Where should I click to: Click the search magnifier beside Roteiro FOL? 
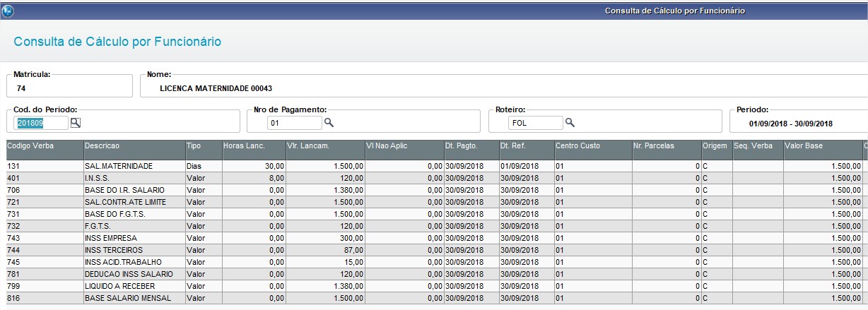[570, 123]
